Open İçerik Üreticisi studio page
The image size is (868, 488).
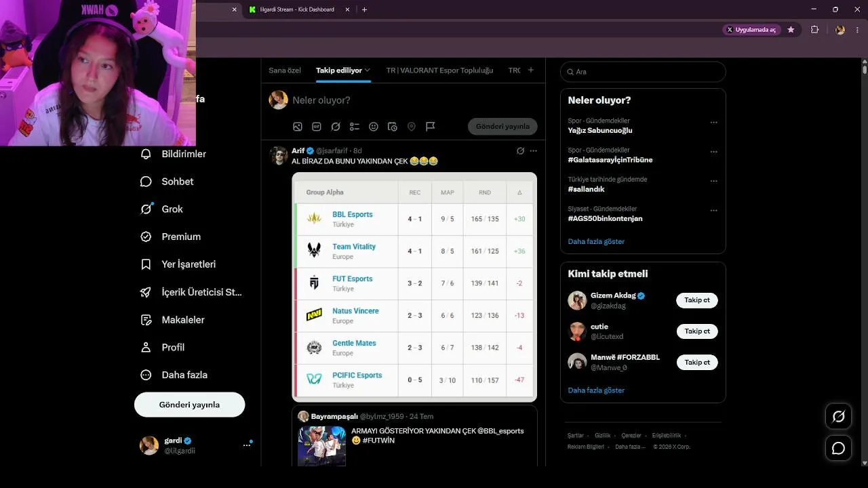191,292
